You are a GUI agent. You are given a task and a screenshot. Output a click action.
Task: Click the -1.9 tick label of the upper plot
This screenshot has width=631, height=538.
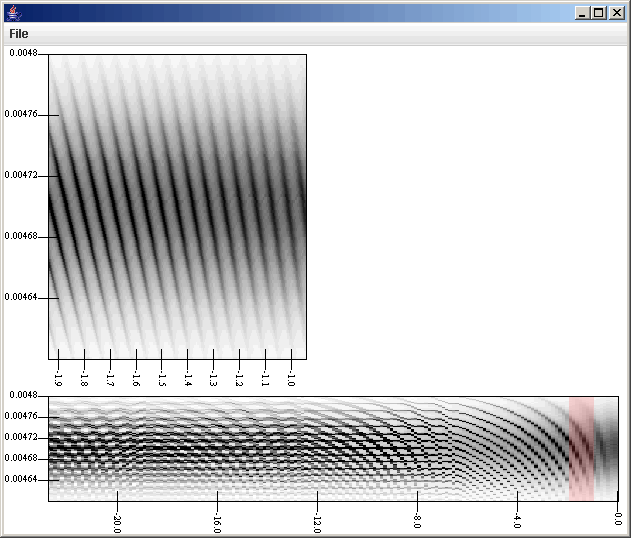(x=58, y=379)
